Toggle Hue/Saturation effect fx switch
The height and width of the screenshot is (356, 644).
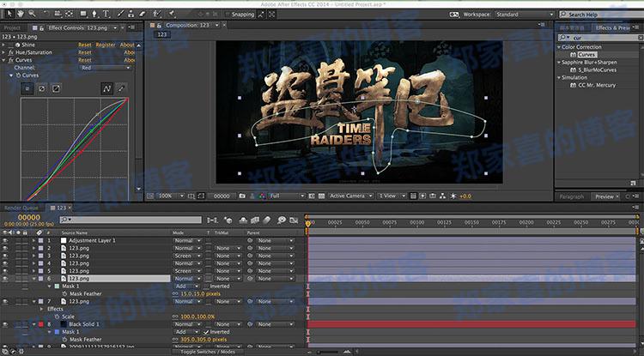pyautogui.click(x=11, y=52)
